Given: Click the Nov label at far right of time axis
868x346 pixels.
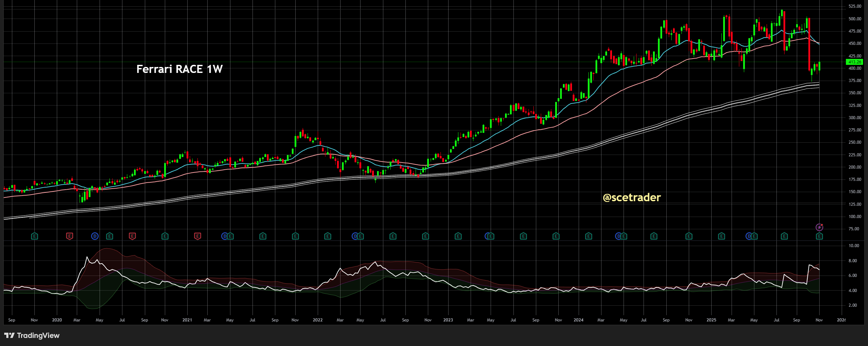Looking at the screenshot, I should [819, 320].
